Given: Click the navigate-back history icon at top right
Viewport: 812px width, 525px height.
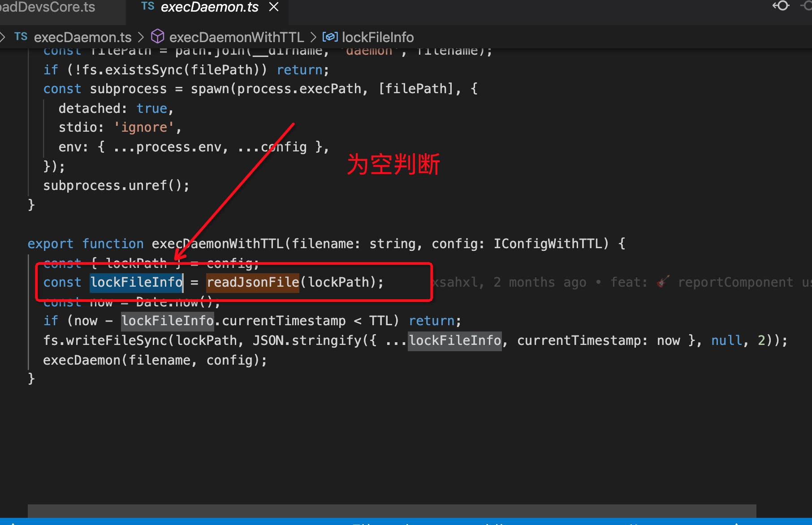Looking at the screenshot, I should [x=780, y=6].
